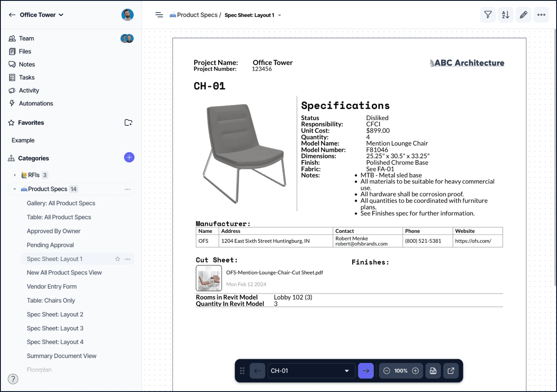
Task: Open Pending Approval view
Action: click(50, 245)
